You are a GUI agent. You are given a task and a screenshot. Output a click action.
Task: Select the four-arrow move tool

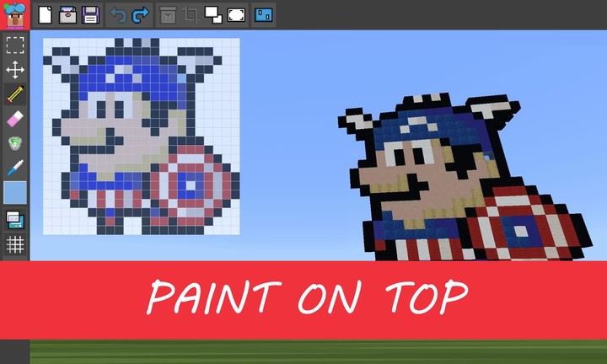15,70
